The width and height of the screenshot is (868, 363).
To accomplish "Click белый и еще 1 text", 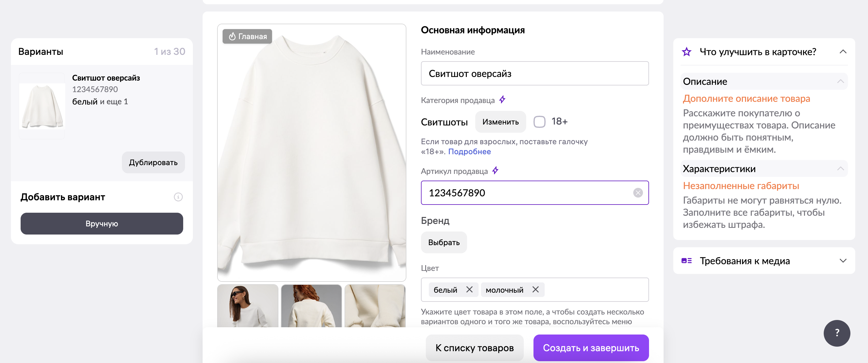I will tap(100, 102).
